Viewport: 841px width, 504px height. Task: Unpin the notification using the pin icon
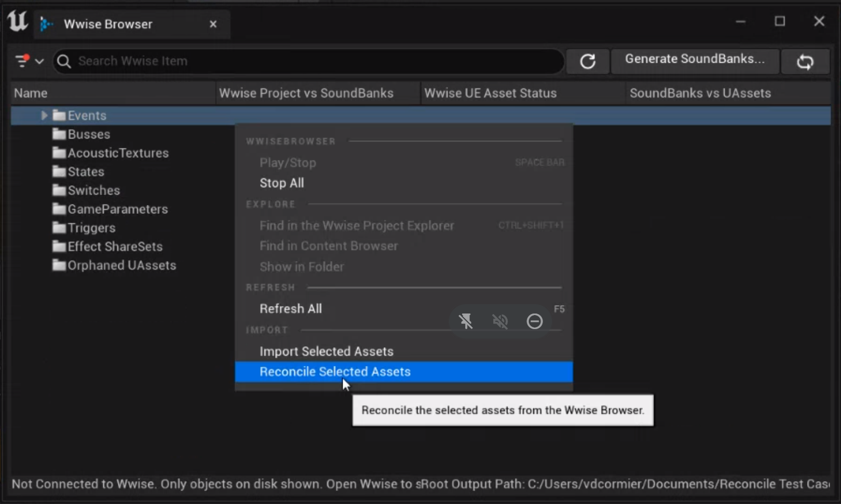tap(465, 321)
